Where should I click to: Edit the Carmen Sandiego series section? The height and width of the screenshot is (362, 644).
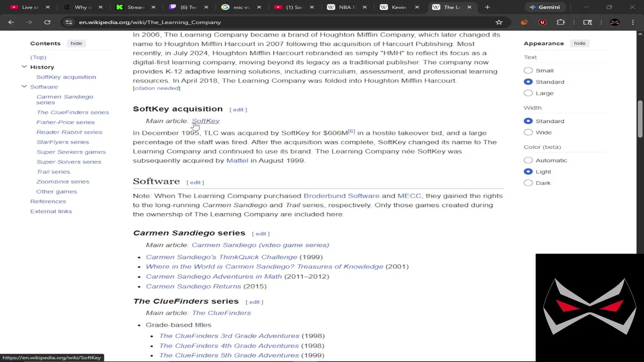point(261,234)
